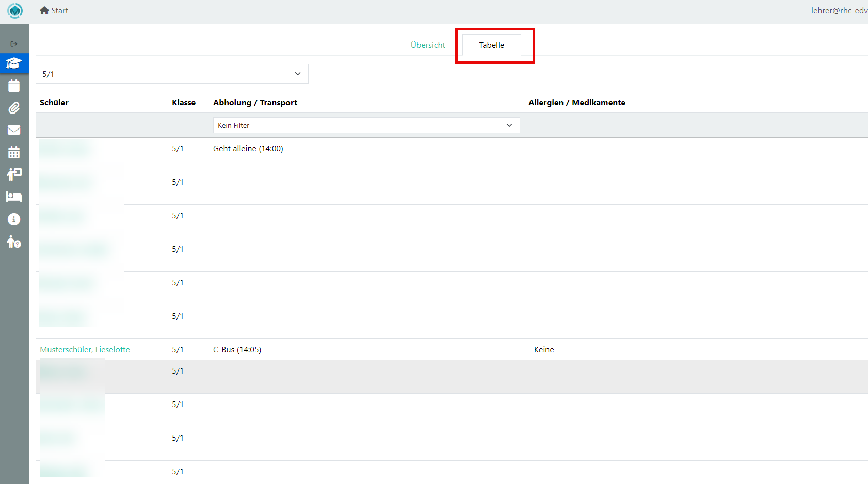Switch to the Übersicht tab
868x484 pixels.
[428, 45]
